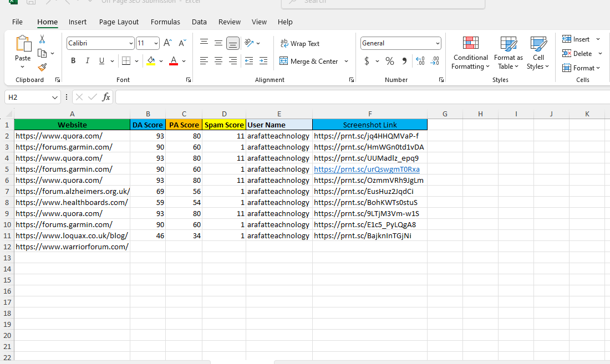
Task: Switch to the View tab
Action: point(259,22)
